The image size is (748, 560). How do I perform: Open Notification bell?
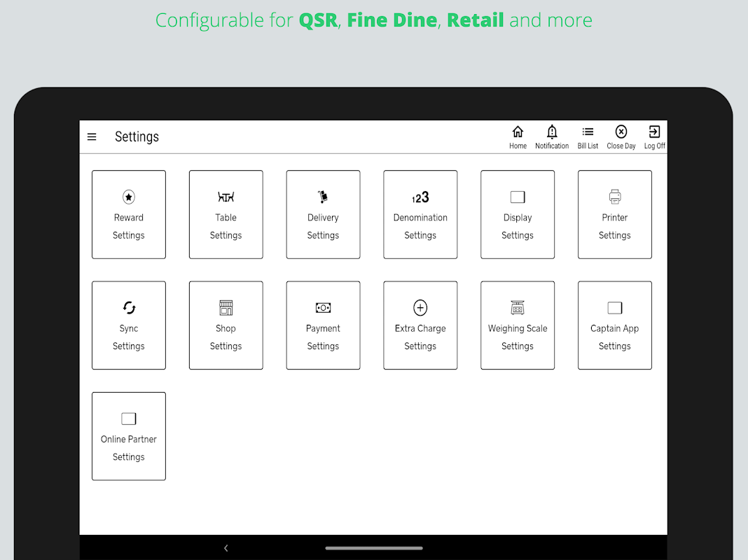pos(552,137)
